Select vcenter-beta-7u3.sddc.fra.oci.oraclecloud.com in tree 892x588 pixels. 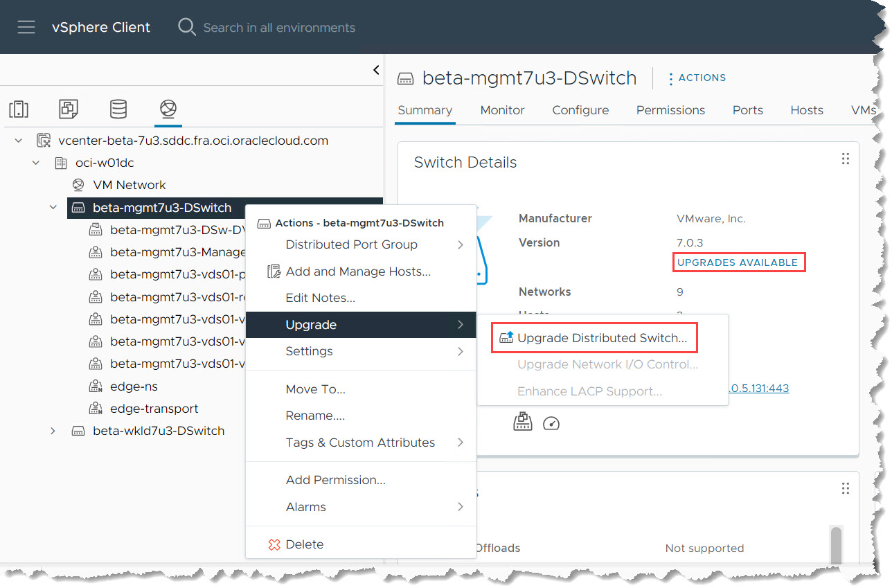click(193, 141)
